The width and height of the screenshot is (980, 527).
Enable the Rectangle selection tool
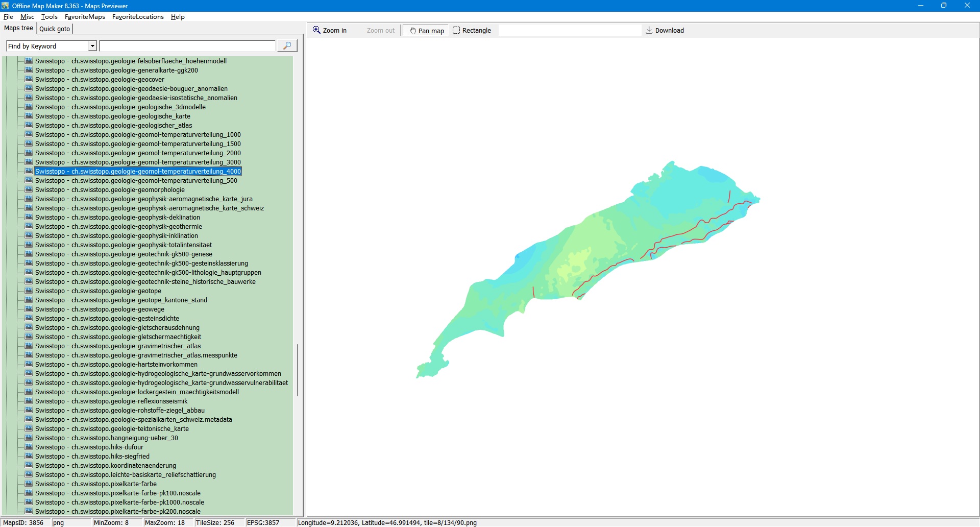pos(472,31)
